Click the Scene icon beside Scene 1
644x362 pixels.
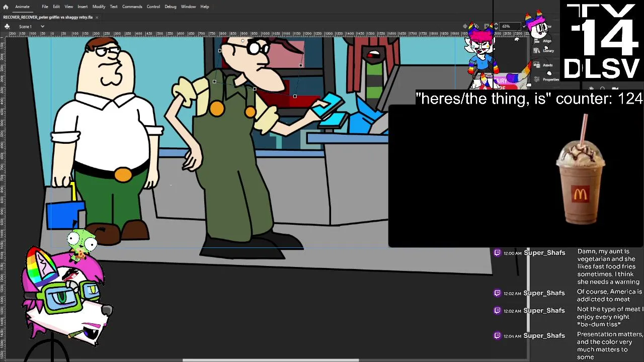(7, 26)
